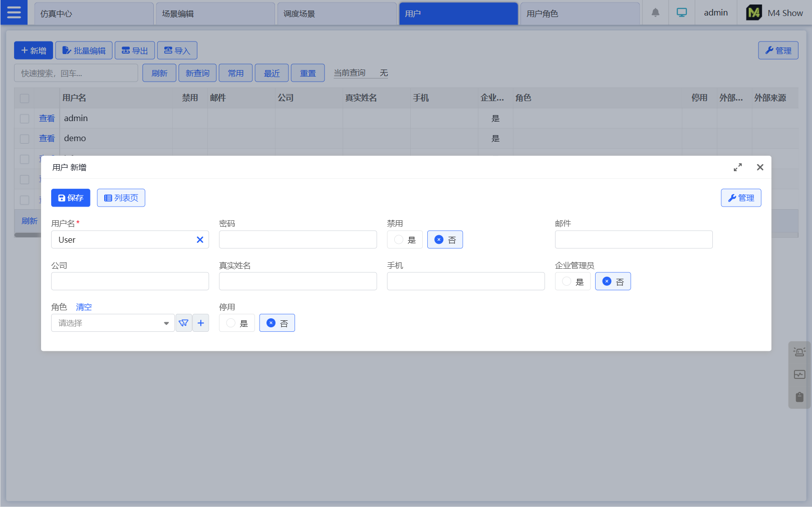The image size is (812, 507).
Task: Click the clipboard icon in side panel
Action: pos(799,397)
